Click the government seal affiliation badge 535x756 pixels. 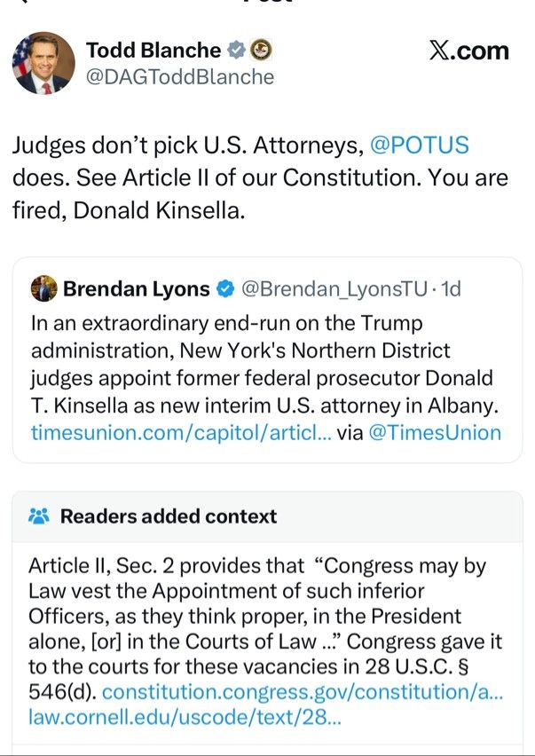[x=261, y=50]
